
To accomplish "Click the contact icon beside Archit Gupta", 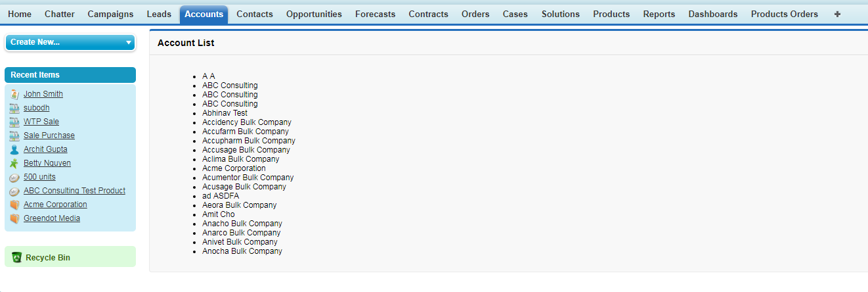I will point(14,149).
